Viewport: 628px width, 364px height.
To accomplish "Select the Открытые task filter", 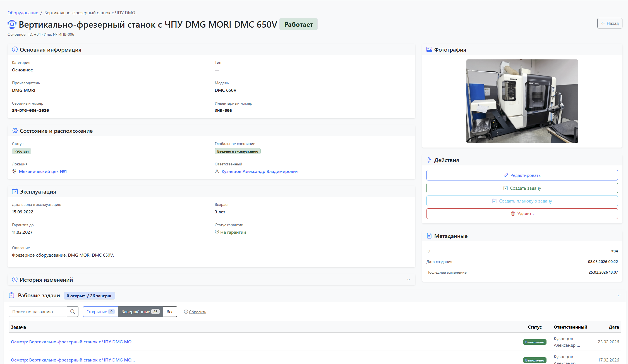I will point(100,312).
